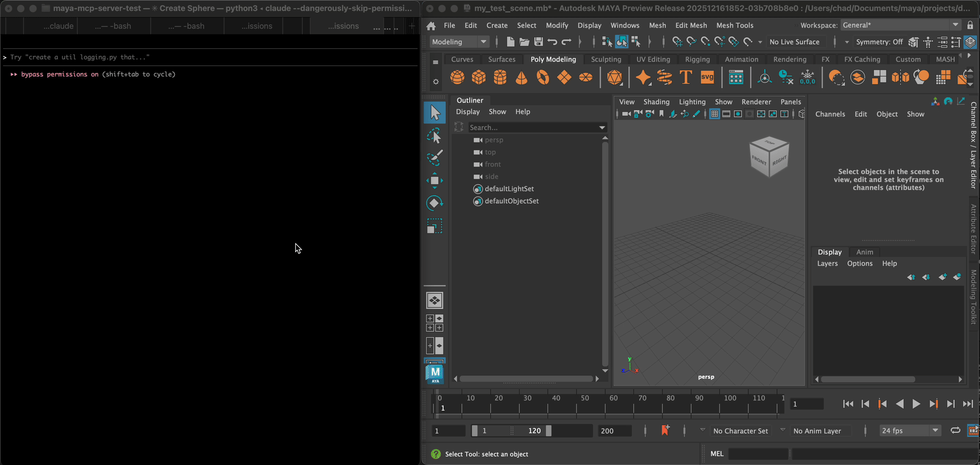This screenshot has width=980, height=465.
Task: Open the Edit Mesh menu
Action: point(691,25)
